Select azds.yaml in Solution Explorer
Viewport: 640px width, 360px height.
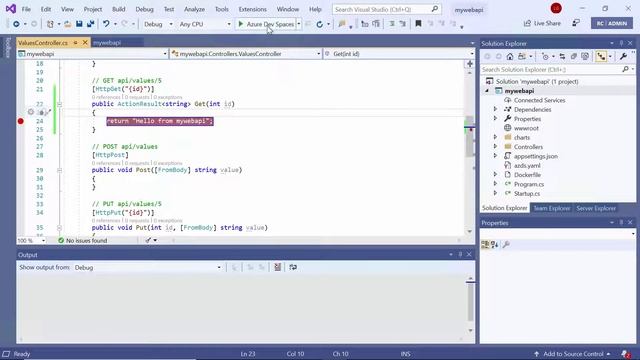click(527, 165)
